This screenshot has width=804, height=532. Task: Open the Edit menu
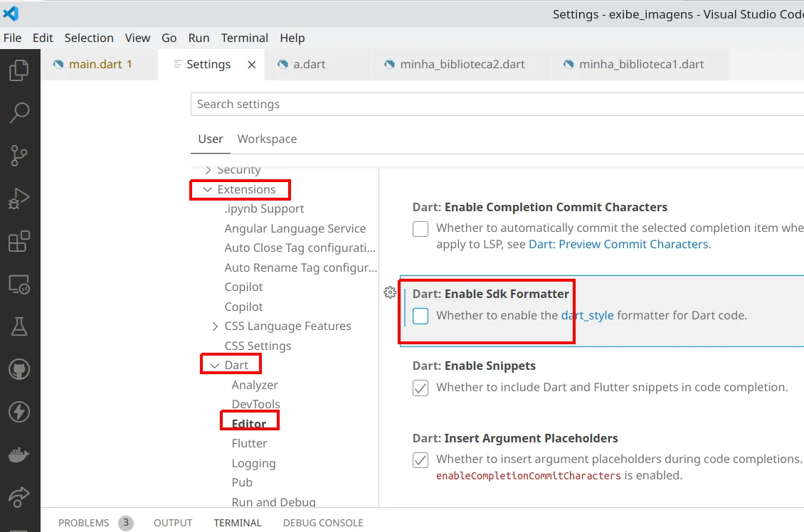(43, 38)
